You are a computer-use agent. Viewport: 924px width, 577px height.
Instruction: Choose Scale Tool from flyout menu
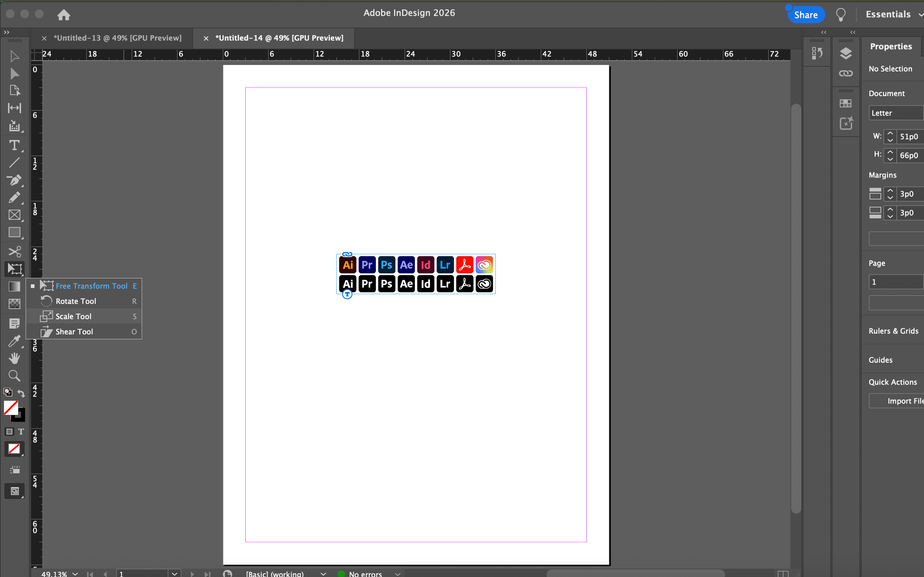click(73, 316)
